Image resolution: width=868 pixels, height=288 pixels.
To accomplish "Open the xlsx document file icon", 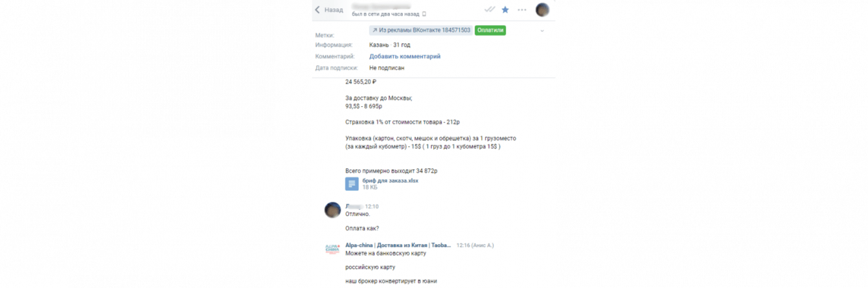I will pyautogui.click(x=352, y=184).
